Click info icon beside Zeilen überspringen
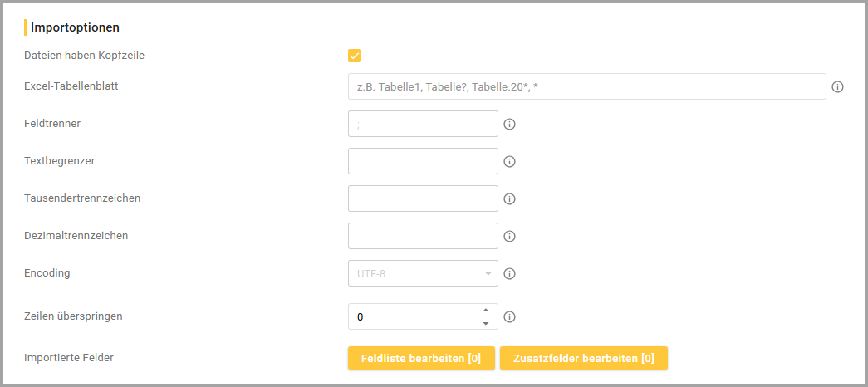 510,316
